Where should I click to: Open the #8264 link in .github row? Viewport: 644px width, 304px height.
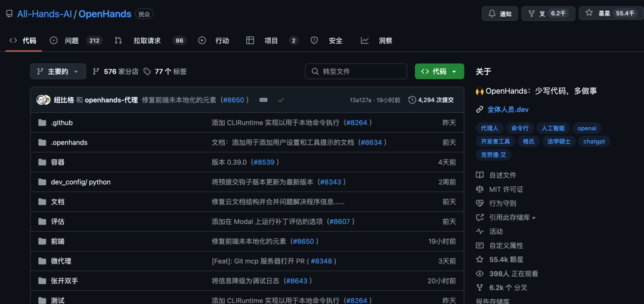click(357, 122)
